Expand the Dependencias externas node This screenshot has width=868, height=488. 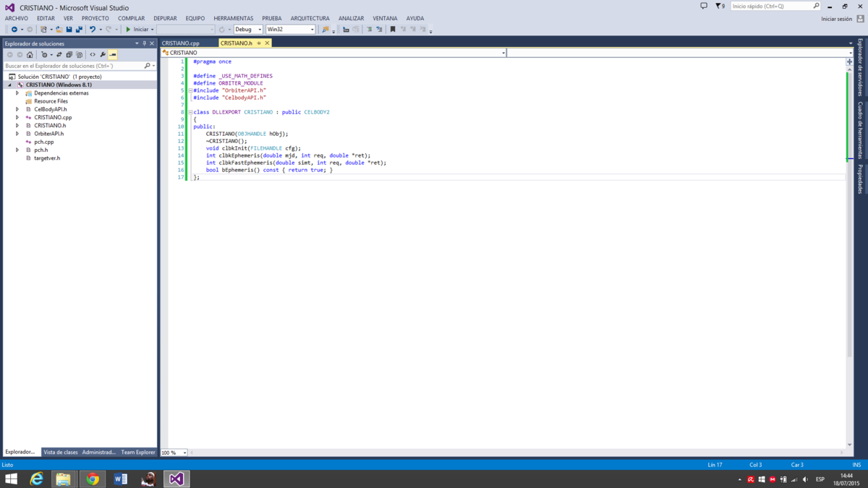pos(17,93)
